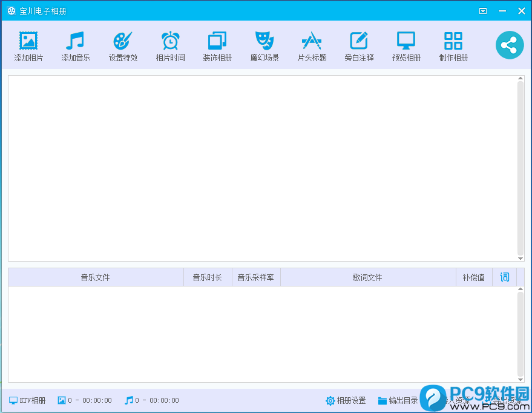The width and height of the screenshot is (532, 413).
Task: Open the title bar dropdown menu button
Action: (x=482, y=11)
